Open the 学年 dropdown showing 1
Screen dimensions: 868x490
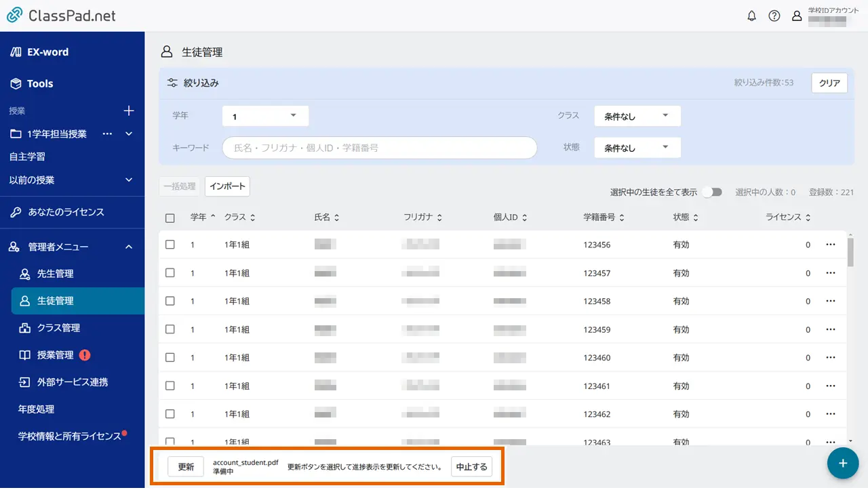click(264, 115)
